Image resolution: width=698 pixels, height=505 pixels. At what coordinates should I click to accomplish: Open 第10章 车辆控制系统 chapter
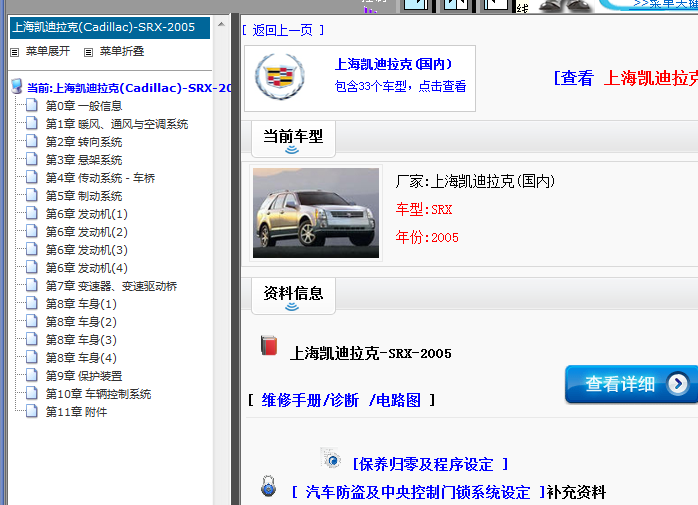[98, 394]
